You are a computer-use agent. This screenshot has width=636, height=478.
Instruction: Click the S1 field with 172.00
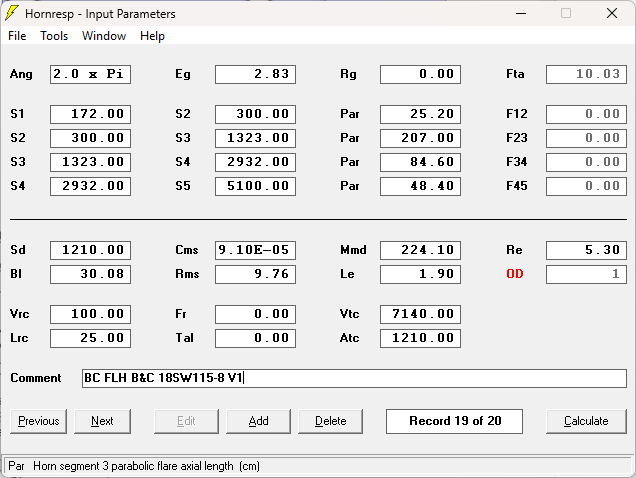pos(90,114)
